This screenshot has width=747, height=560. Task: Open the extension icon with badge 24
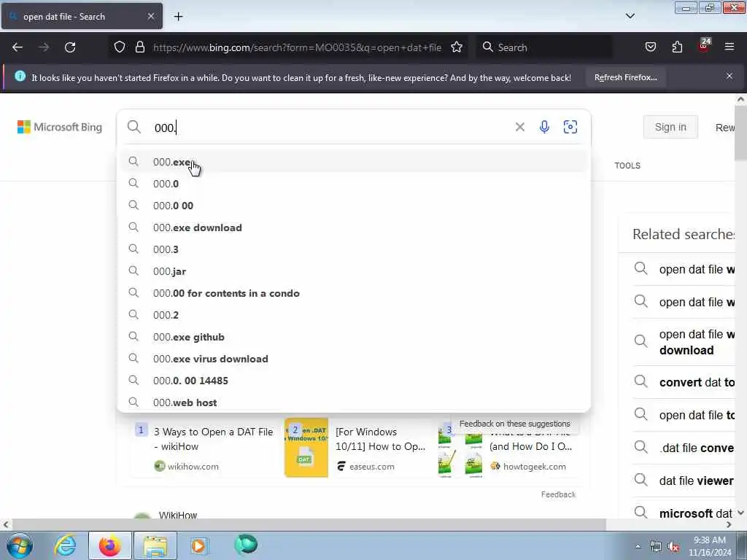pos(704,46)
